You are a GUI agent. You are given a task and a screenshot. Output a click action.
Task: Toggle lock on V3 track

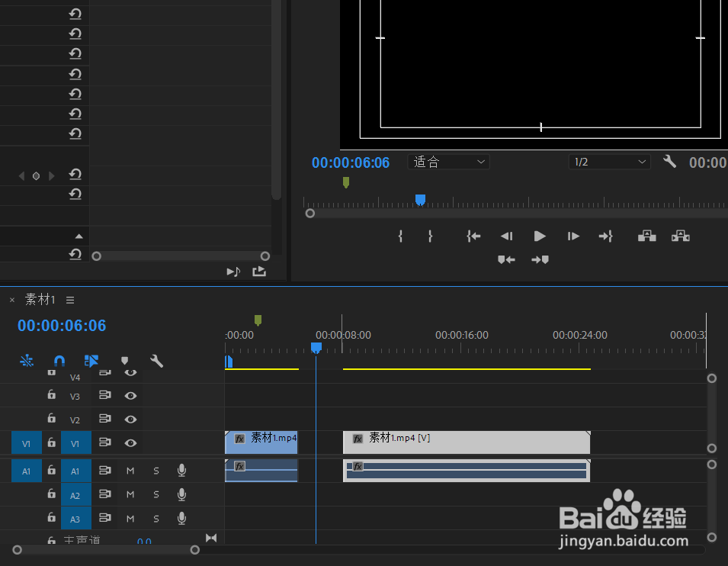click(x=52, y=394)
